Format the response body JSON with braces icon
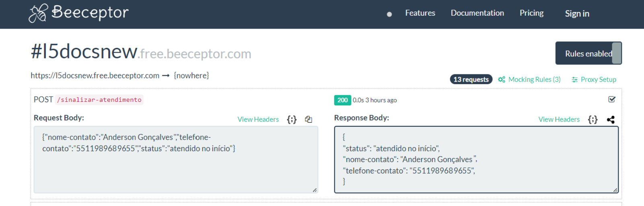Viewport: 644px width, 206px height. point(593,119)
